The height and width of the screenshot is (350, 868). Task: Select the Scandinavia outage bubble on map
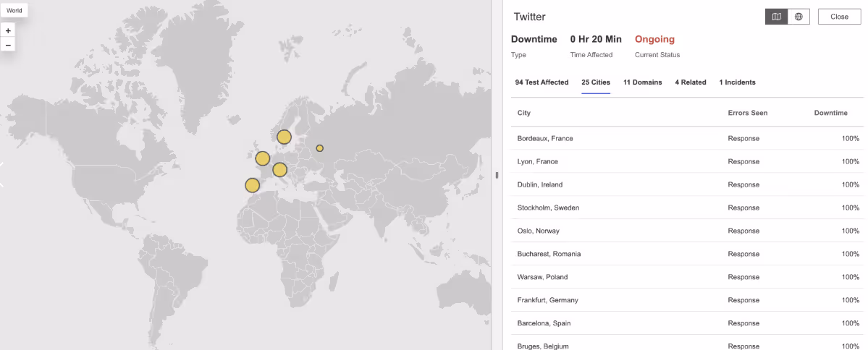coord(284,137)
